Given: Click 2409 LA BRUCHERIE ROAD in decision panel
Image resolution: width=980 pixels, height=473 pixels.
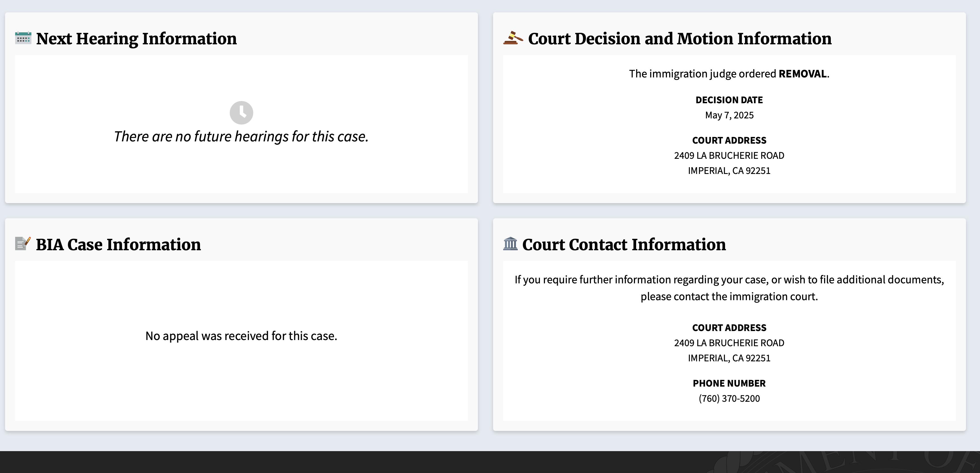Looking at the screenshot, I should [729, 156].
